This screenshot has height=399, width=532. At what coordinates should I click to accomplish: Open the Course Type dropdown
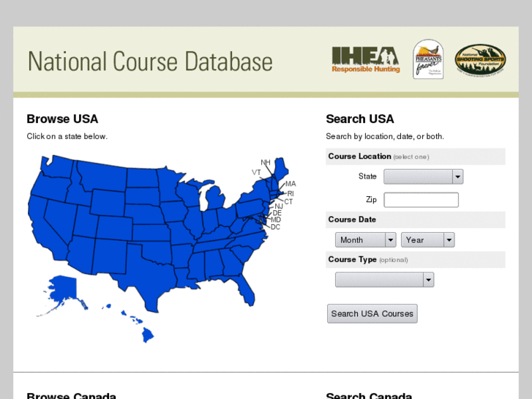tap(384, 280)
